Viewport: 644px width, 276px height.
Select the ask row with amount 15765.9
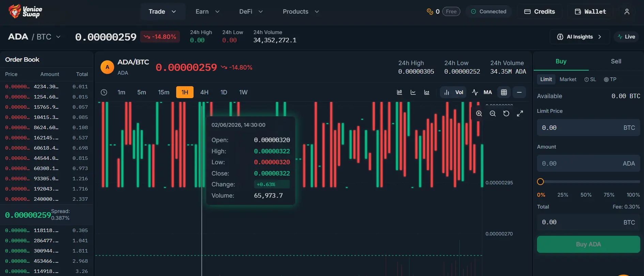pos(46,107)
